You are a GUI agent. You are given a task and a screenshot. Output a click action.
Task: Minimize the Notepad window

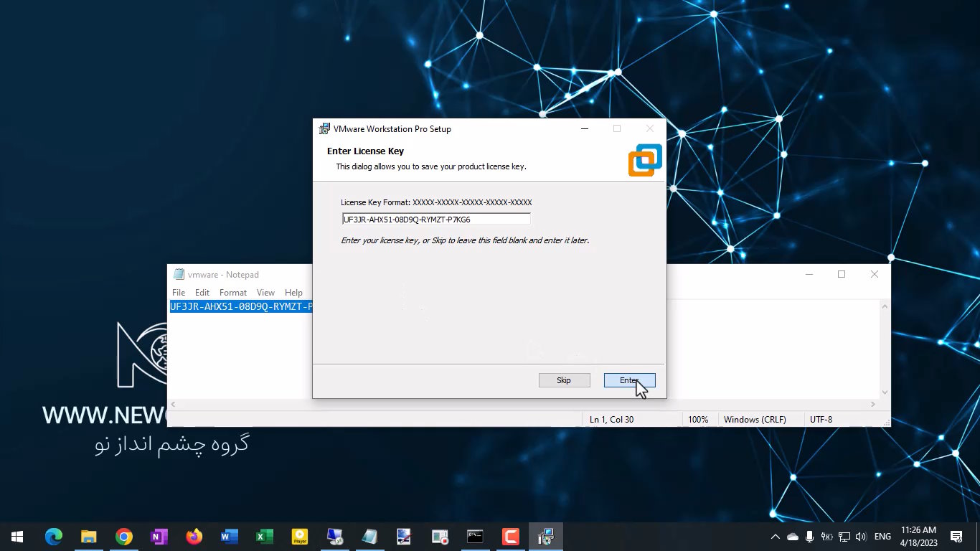coord(809,274)
